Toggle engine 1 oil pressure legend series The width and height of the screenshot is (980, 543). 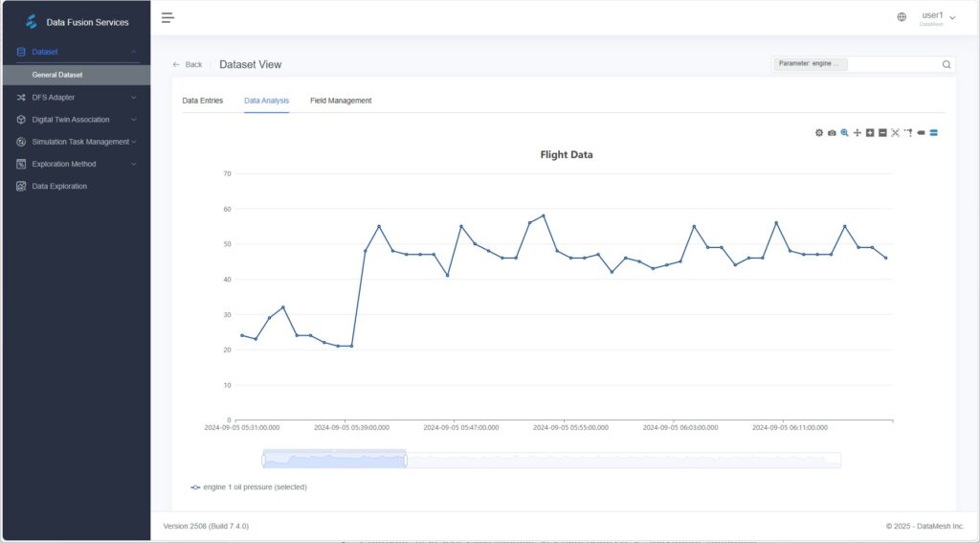(x=249, y=486)
